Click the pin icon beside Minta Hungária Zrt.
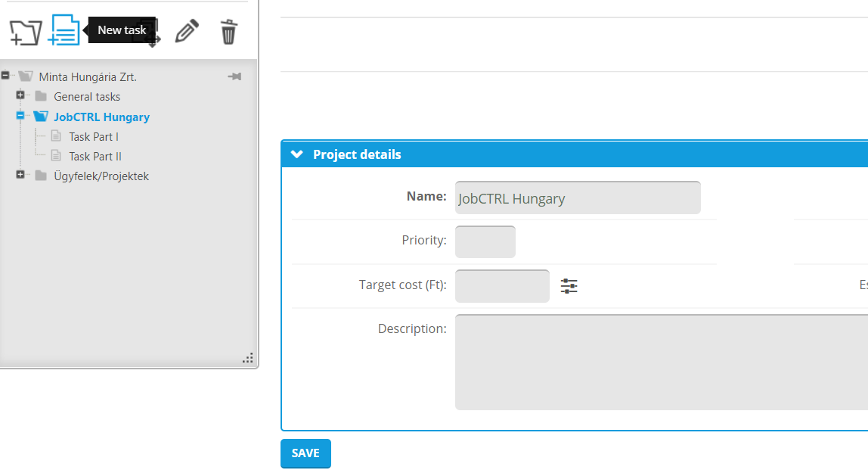The height and width of the screenshot is (470, 868). 234,76
